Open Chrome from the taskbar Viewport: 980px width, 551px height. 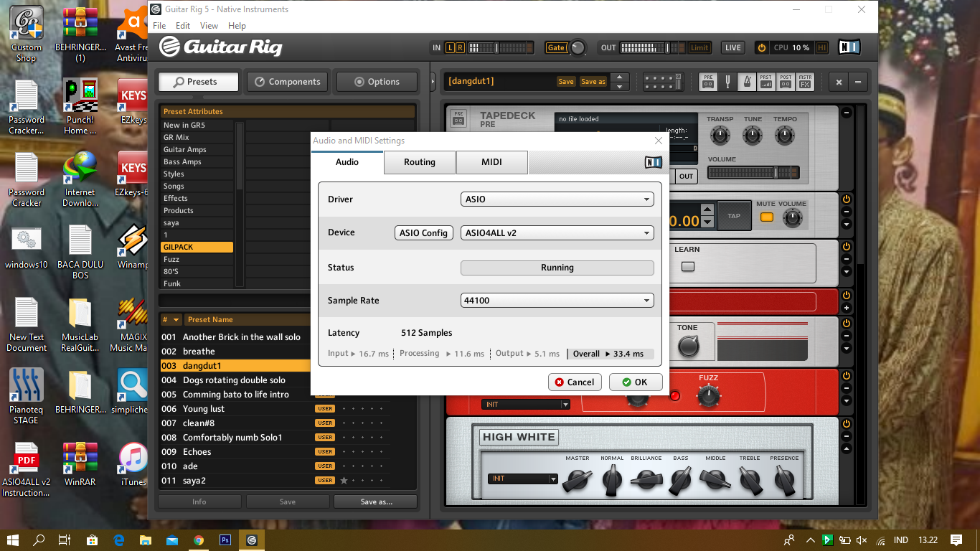tap(199, 540)
